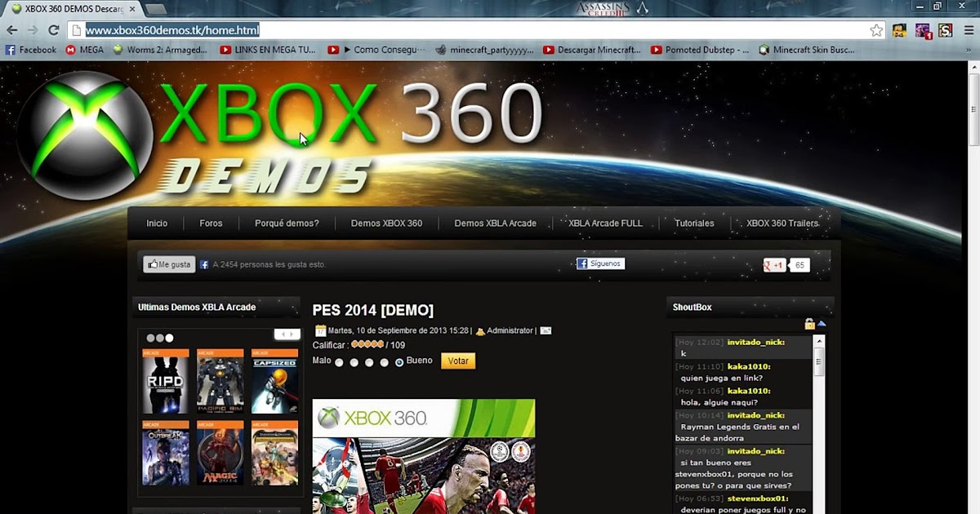980x514 pixels.
Task: Bookmark this page with the star icon
Action: (x=876, y=30)
